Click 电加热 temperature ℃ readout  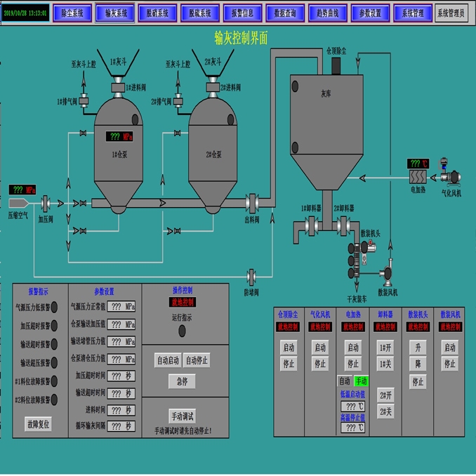(418, 164)
